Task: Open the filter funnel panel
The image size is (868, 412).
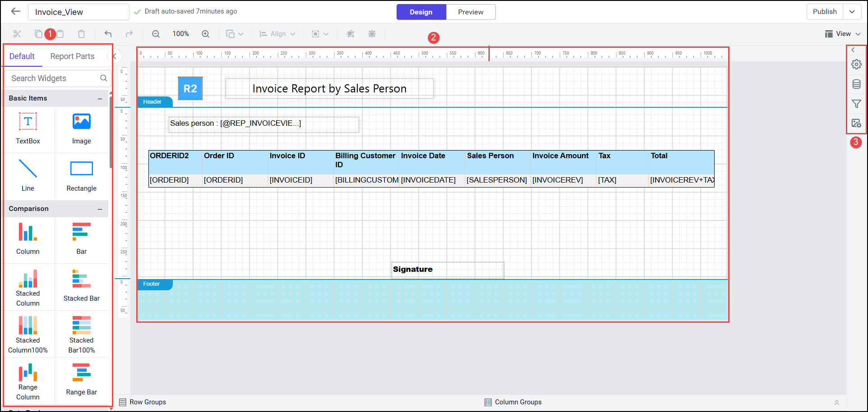Action: click(856, 104)
